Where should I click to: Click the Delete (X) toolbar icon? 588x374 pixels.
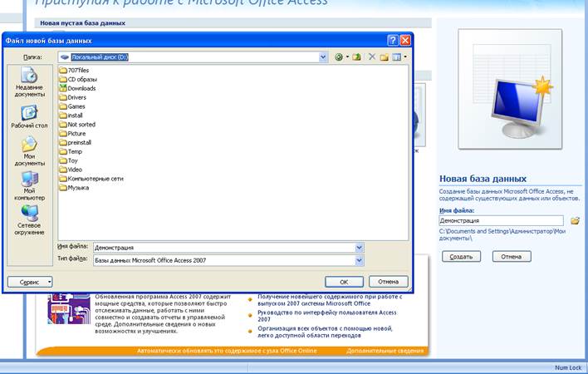point(371,57)
